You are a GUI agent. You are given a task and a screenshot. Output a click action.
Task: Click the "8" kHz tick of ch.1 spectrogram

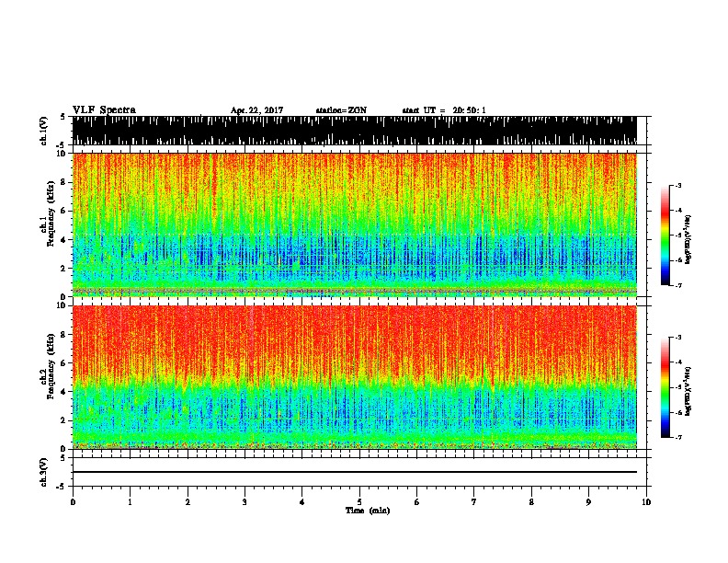pos(64,182)
